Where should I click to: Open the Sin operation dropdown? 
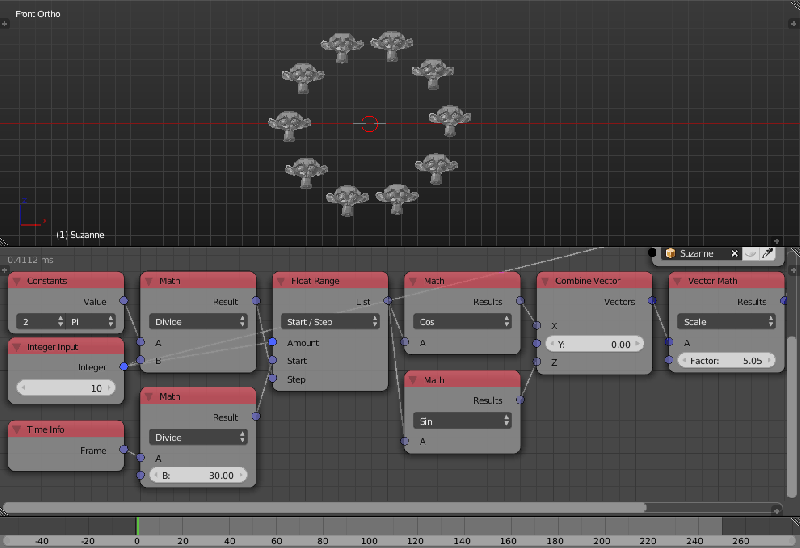point(462,421)
